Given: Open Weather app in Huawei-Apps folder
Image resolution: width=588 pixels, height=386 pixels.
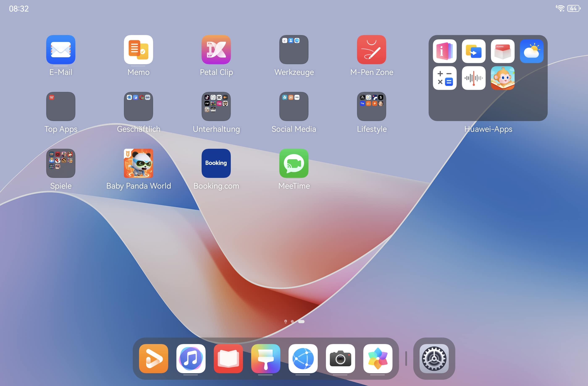Looking at the screenshot, I should click(532, 51).
